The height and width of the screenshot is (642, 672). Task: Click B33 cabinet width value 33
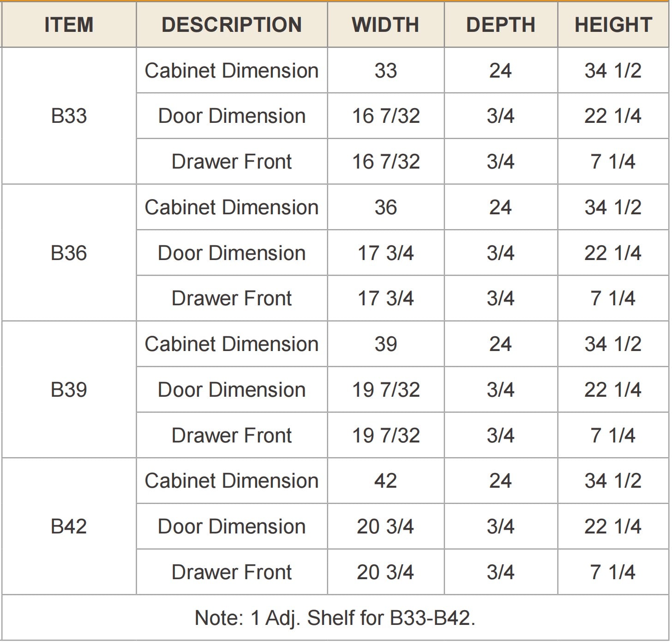pos(386,71)
